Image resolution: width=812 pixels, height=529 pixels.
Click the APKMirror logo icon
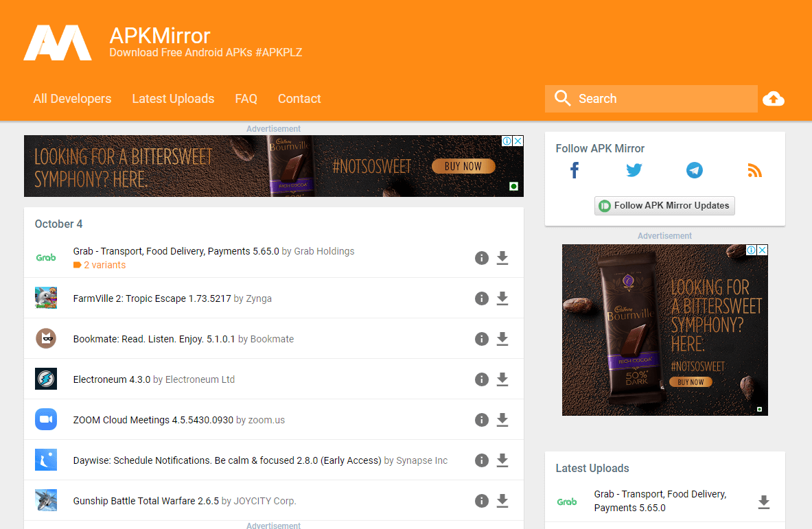click(x=58, y=43)
